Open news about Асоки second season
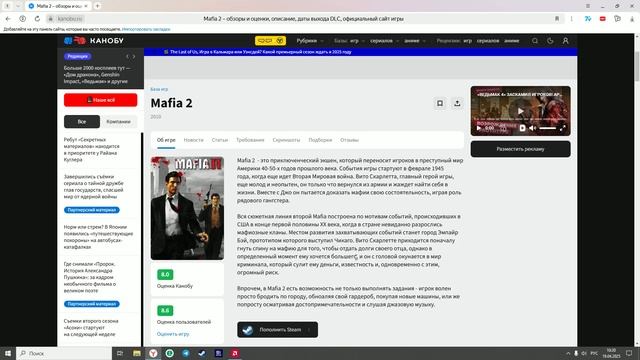This screenshot has width=640, height=360. [x=91, y=327]
